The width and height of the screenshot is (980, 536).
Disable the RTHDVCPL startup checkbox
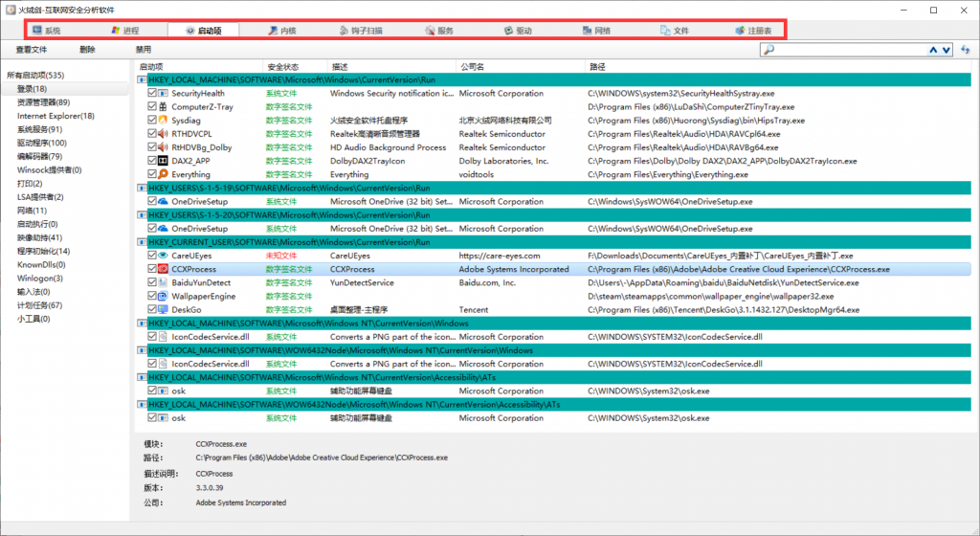pyautogui.click(x=152, y=135)
